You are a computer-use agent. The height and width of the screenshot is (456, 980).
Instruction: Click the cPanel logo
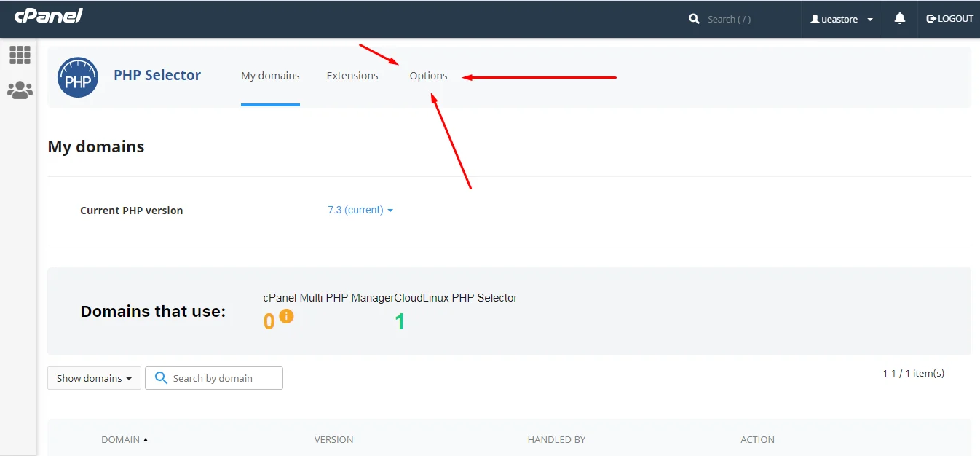(49, 16)
